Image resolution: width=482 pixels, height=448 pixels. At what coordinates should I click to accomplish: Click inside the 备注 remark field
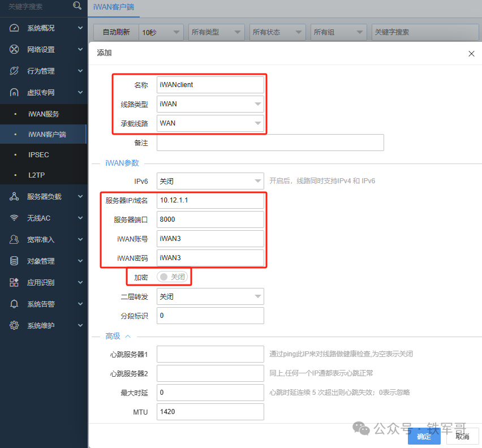pos(270,142)
